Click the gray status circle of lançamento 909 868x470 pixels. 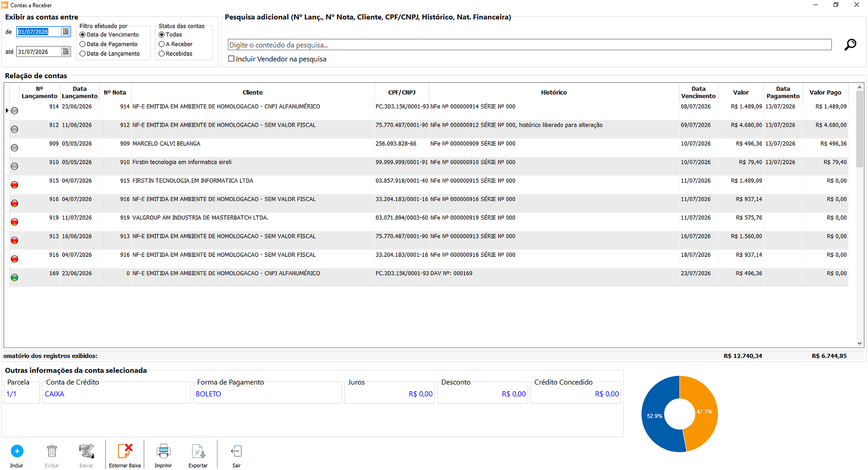(x=14, y=148)
